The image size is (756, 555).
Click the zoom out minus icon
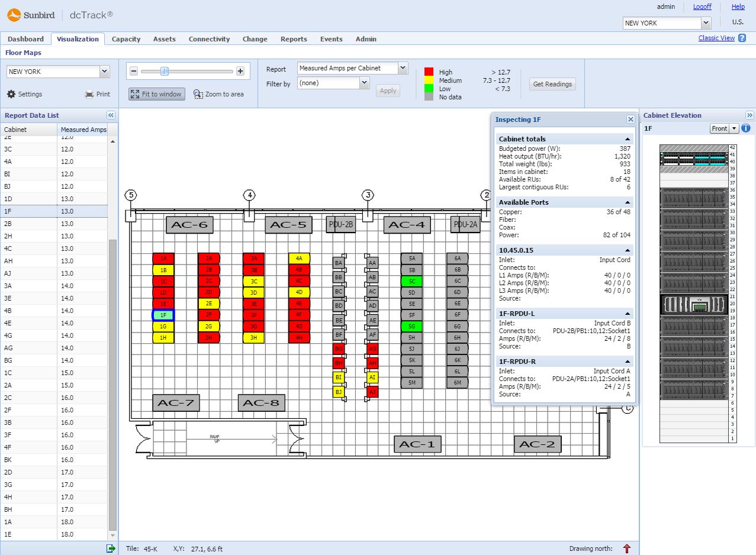134,70
